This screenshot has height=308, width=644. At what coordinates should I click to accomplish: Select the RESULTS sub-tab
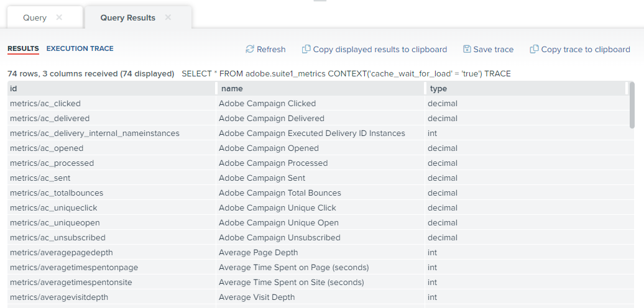pyautogui.click(x=23, y=49)
